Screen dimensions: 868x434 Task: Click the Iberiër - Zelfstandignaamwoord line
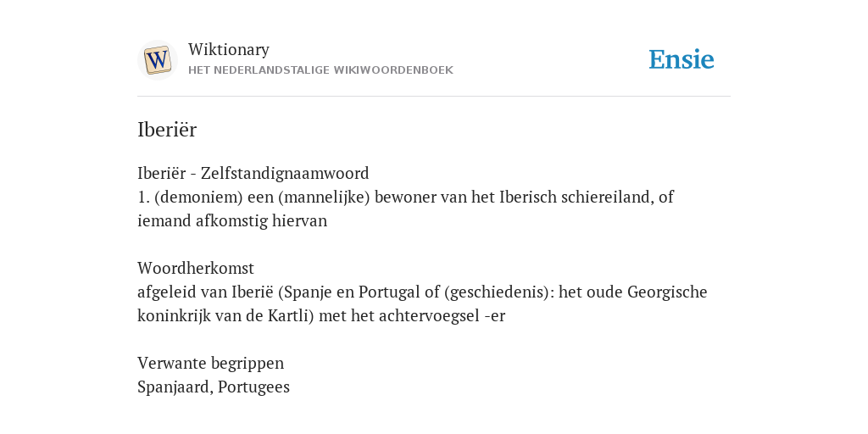click(x=253, y=173)
